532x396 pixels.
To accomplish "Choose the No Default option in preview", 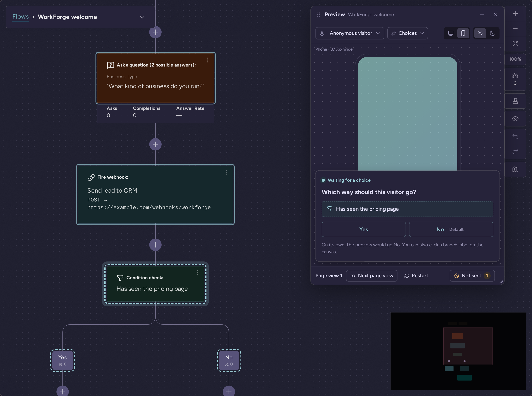I will coord(451,229).
